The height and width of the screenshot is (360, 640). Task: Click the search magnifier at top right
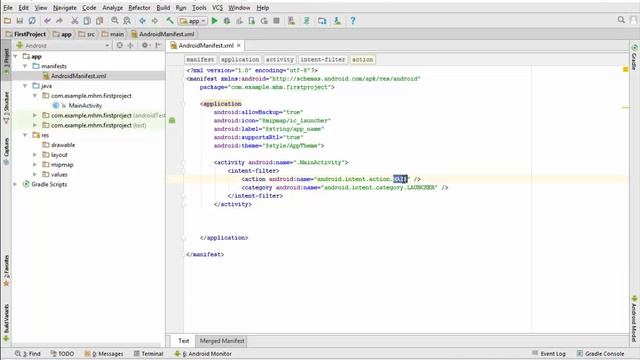point(621,20)
